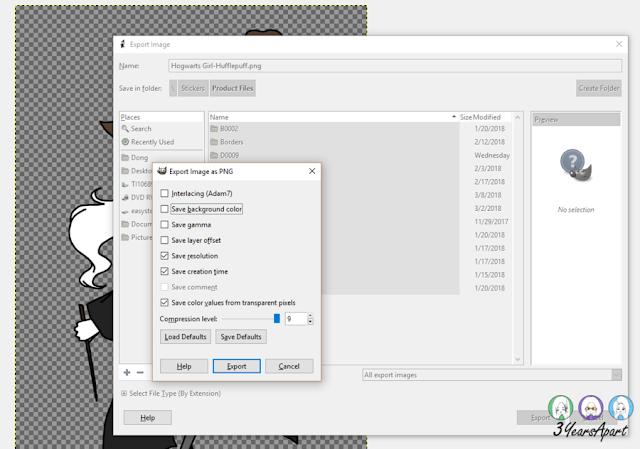Click the 11/29/2017 modified date
This screenshot has height=449, width=640.
pyautogui.click(x=491, y=222)
